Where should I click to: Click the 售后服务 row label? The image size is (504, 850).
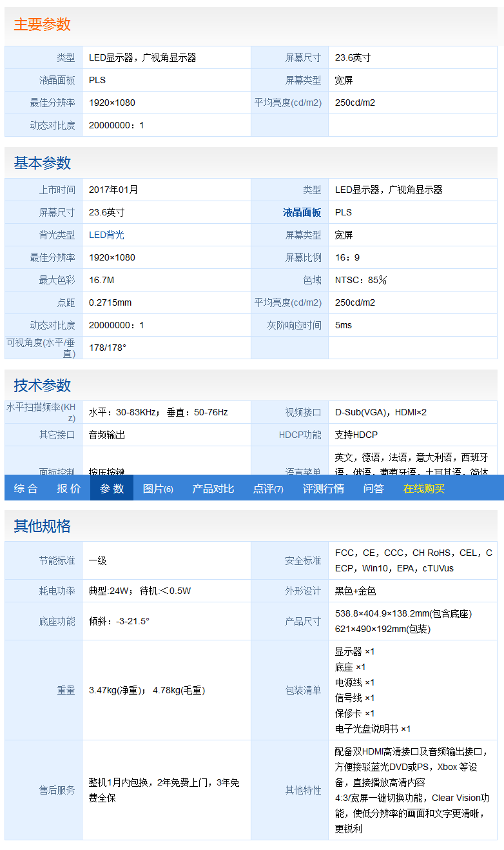57,790
